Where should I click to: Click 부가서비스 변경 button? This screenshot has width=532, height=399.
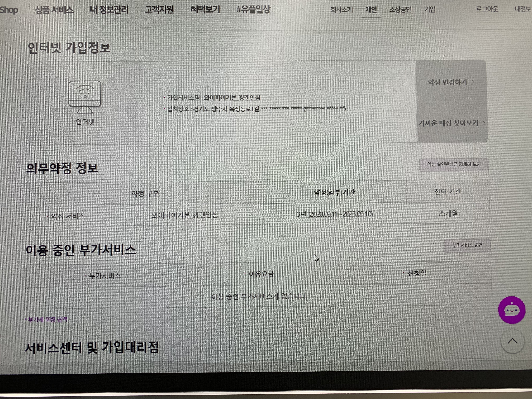[x=467, y=246]
